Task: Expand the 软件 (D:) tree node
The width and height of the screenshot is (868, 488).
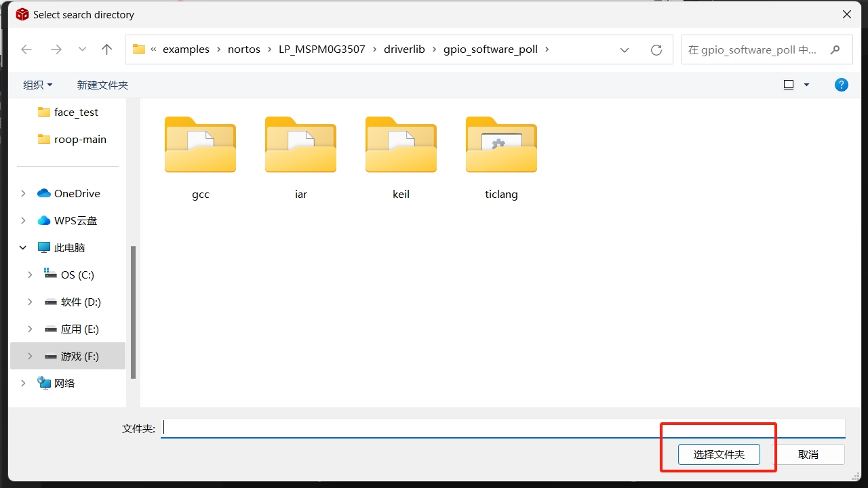Action: point(30,302)
